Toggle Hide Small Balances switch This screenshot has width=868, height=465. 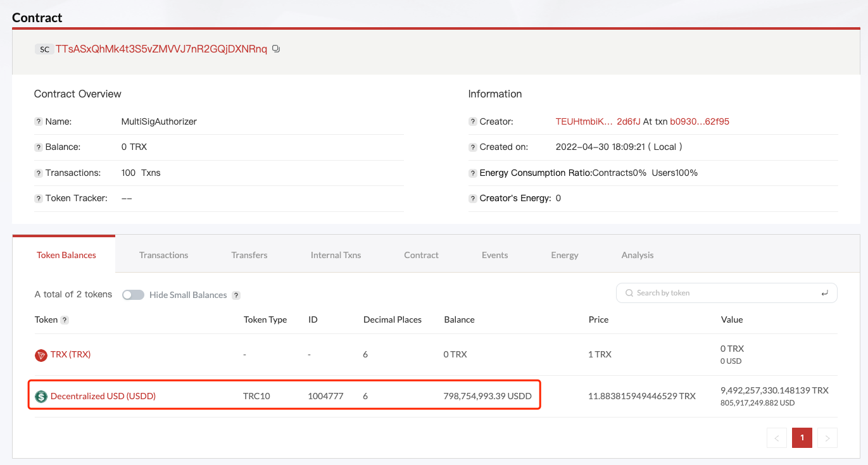pyautogui.click(x=133, y=295)
